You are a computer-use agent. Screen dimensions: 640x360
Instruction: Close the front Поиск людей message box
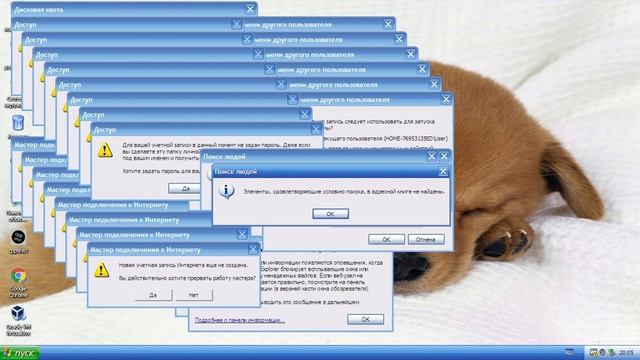point(443,171)
